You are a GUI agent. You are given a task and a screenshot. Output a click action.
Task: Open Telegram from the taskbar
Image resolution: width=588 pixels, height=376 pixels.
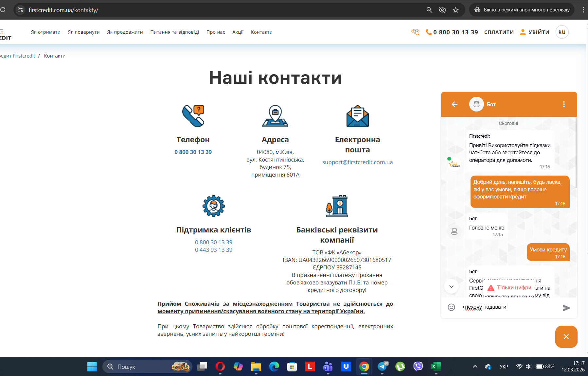pos(382,367)
